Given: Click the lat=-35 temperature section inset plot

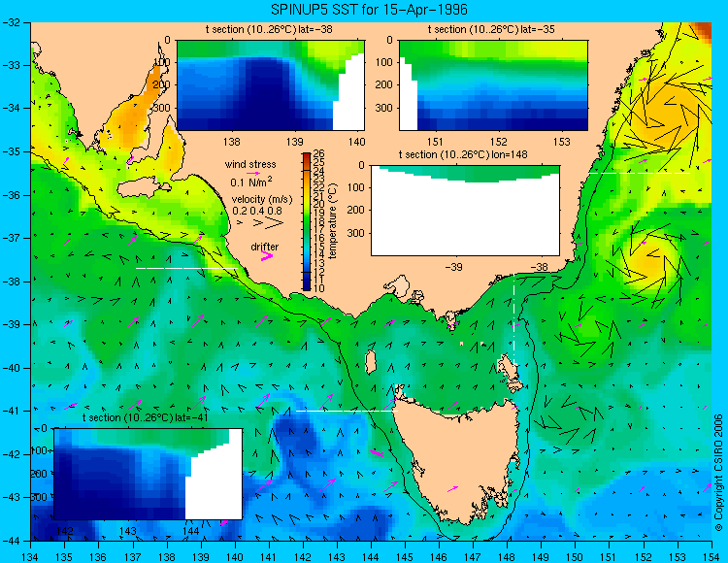Looking at the screenshot, I should [x=493, y=85].
